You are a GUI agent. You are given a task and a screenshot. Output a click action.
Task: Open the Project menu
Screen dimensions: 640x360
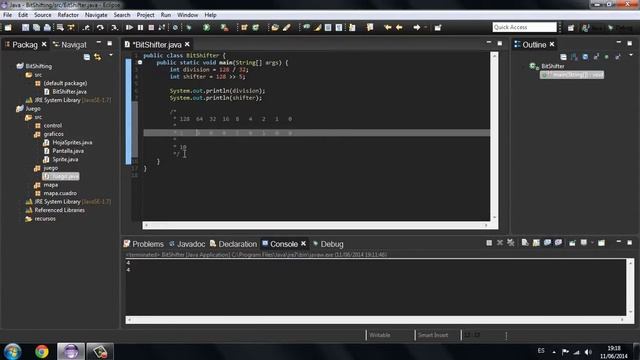pos(145,15)
